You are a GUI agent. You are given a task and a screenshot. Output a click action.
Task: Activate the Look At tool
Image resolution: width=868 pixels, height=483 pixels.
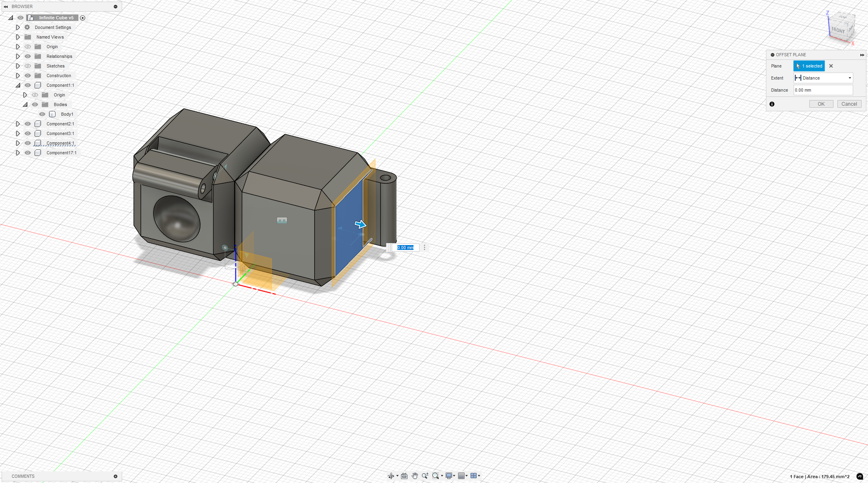pos(404,476)
